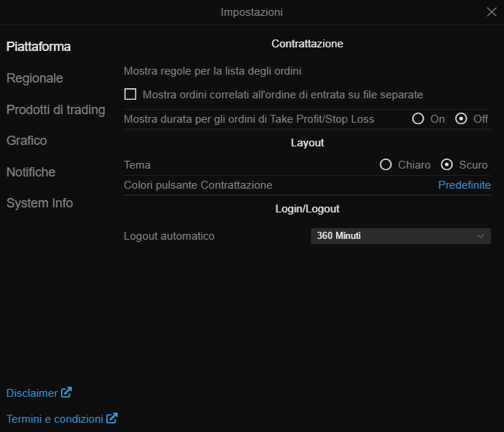Close the Impostazioni dialog with the X
The height and width of the screenshot is (432, 504).
[492, 11]
